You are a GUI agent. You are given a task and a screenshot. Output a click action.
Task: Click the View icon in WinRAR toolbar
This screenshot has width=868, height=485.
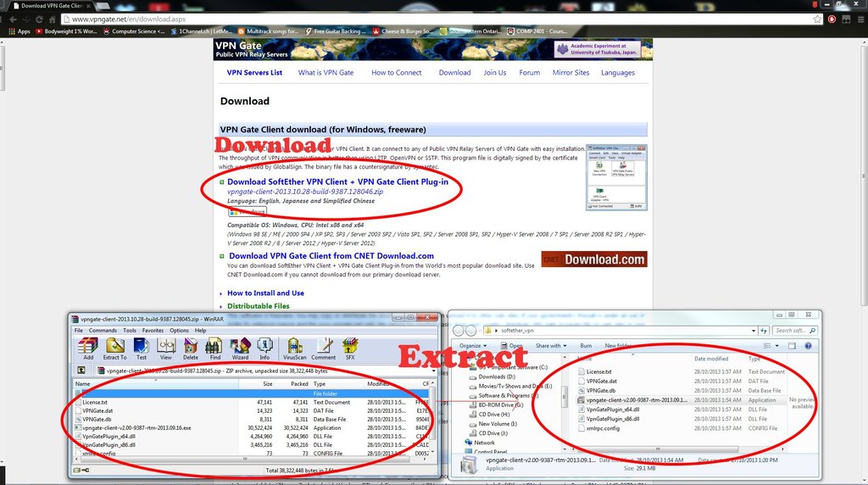[x=166, y=348]
